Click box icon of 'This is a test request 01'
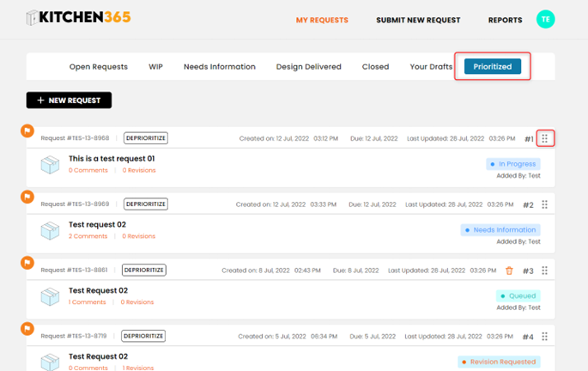Image resolution: width=588 pixels, height=371 pixels. point(50,165)
